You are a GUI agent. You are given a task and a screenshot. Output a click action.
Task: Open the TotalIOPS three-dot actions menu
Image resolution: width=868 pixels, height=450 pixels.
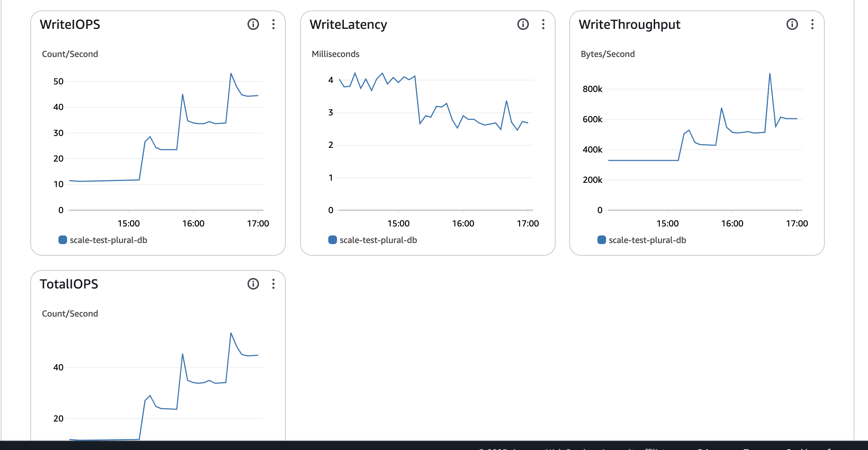click(x=273, y=284)
